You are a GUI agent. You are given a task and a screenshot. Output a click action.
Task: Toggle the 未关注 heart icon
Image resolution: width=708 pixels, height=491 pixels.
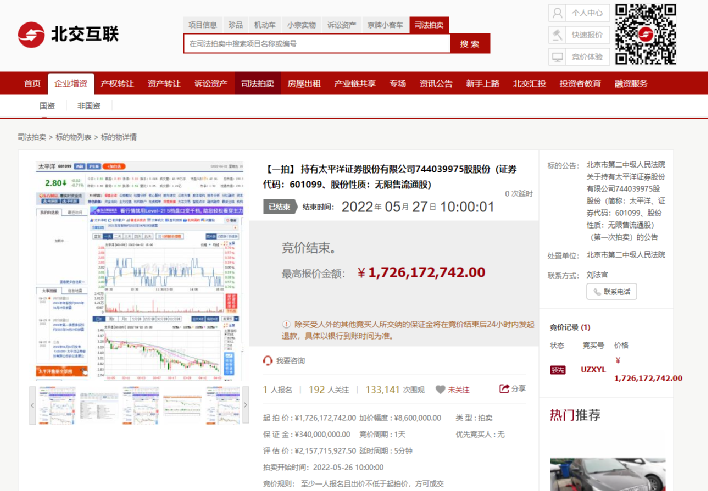[440, 389]
